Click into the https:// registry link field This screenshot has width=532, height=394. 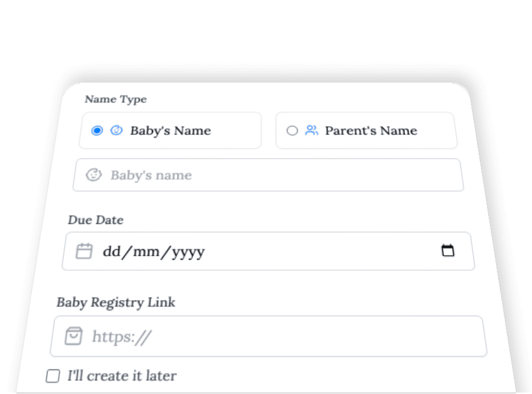click(274, 336)
